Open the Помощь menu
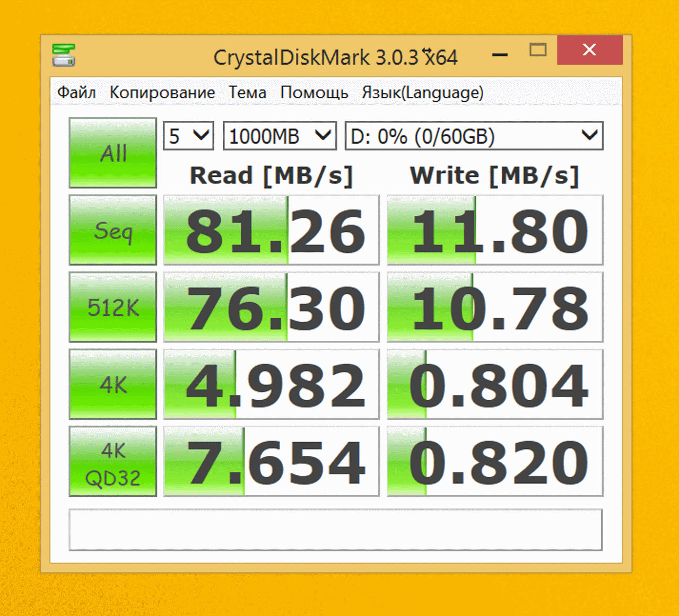Image resolution: width=679 pixels, height=616 pixels. tap(314, 93)
